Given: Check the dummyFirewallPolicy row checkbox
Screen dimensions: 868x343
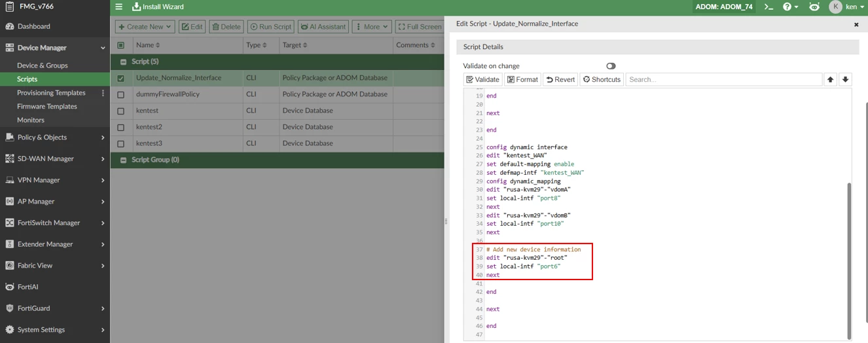Looking at the screenshot, I should 120,94.
